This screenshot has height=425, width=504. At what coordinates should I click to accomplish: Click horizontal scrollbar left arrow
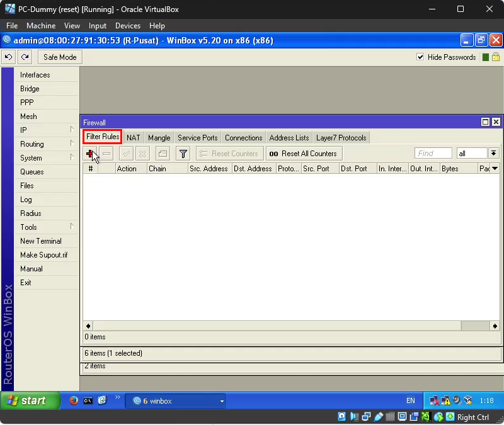(x=88, y=326)
